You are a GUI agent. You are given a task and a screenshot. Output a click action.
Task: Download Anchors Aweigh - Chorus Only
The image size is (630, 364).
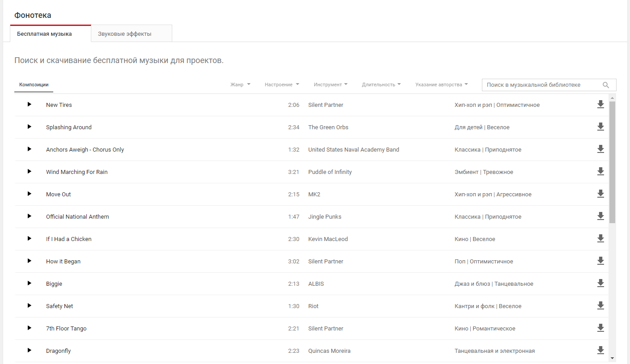(600, 149)
